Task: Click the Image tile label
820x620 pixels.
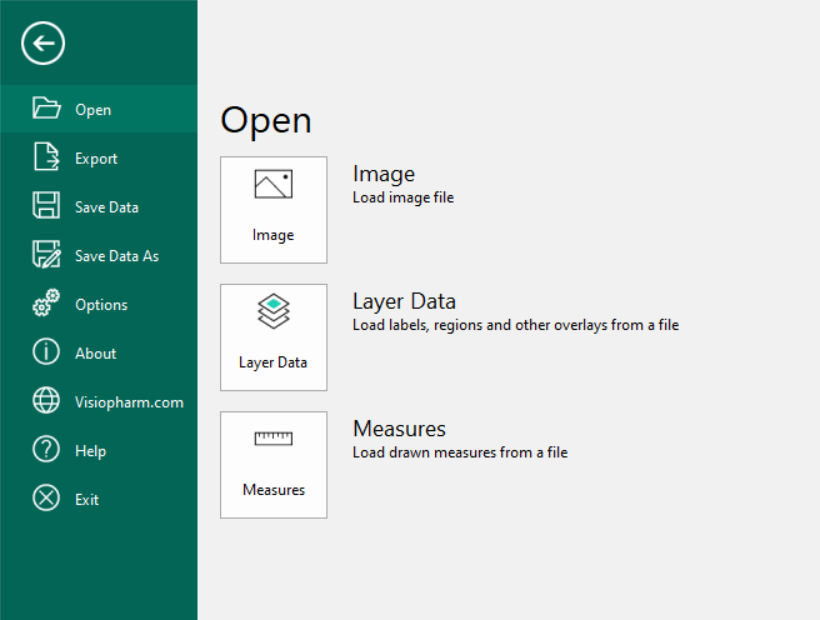Action: 274,235
